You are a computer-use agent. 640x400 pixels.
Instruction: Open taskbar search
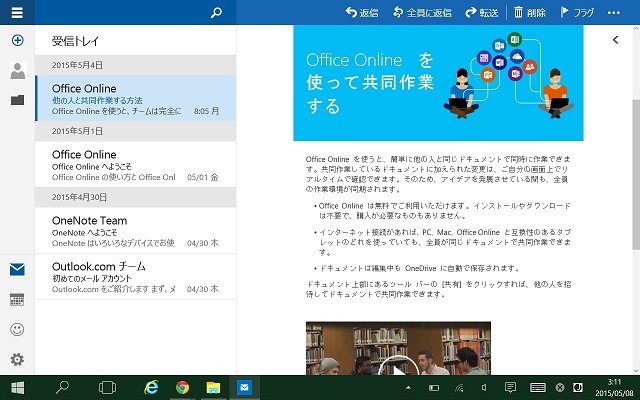[x=62, y=387]
